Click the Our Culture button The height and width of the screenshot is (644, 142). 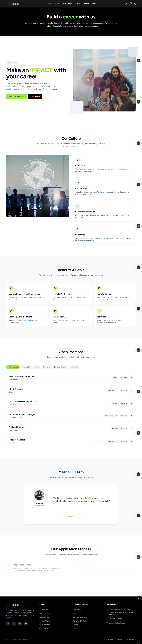click(35, 97)
